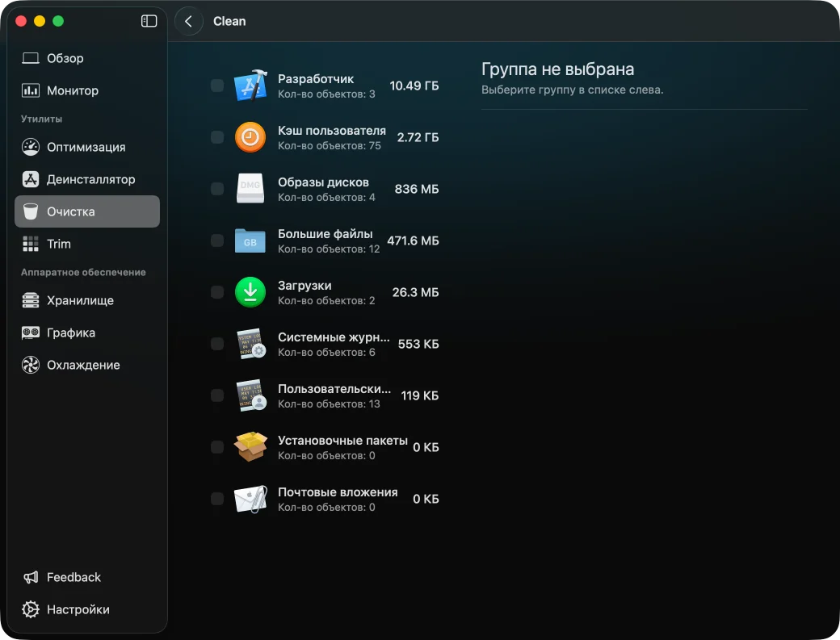Click the Пользовательски… log icon
Viewport: 840px width, 640px height.
click(x=250, y=395)
